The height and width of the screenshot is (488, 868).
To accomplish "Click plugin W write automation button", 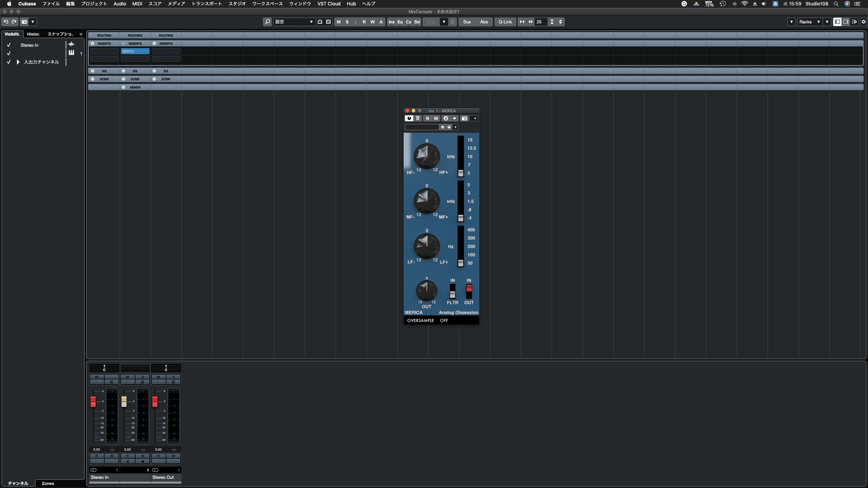I will (x=436, y=118).
